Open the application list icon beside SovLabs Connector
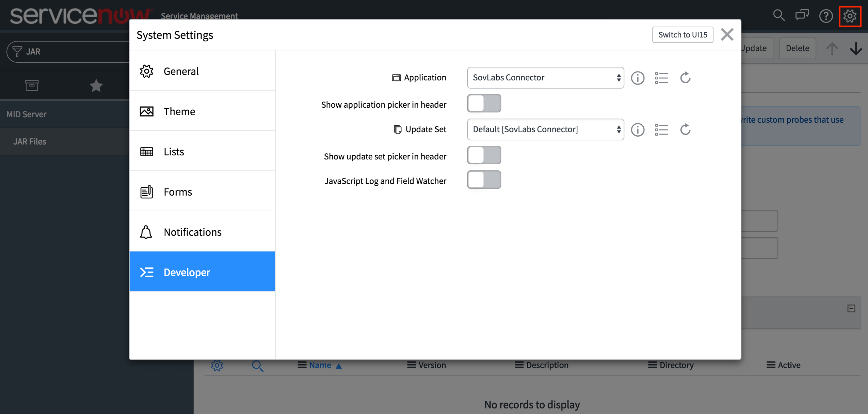This screenshot has width=868, height=414. pyautogui.click(x=661, y=78)
